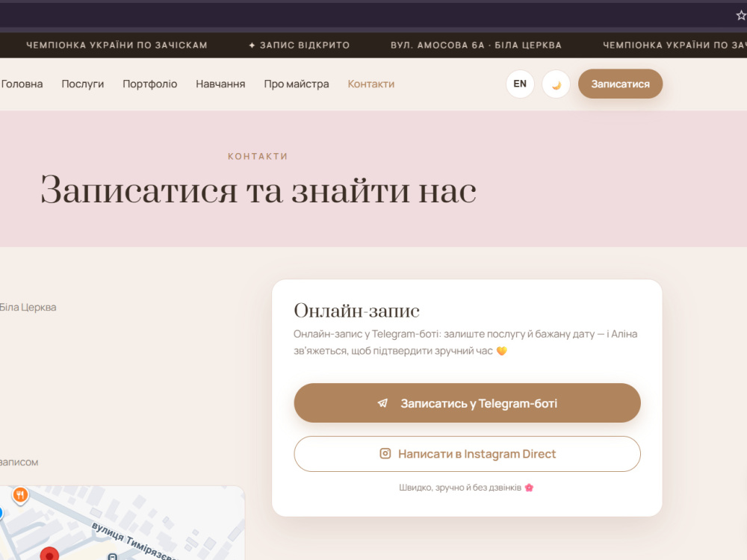747x560 pixels.
Task: Go to the Послуги page
Action: point(82,84)
